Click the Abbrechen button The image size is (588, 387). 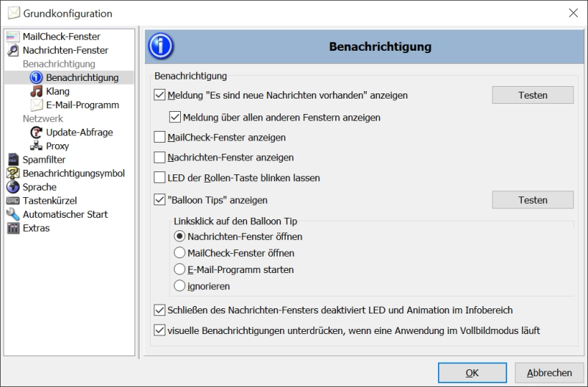[549, 373]
